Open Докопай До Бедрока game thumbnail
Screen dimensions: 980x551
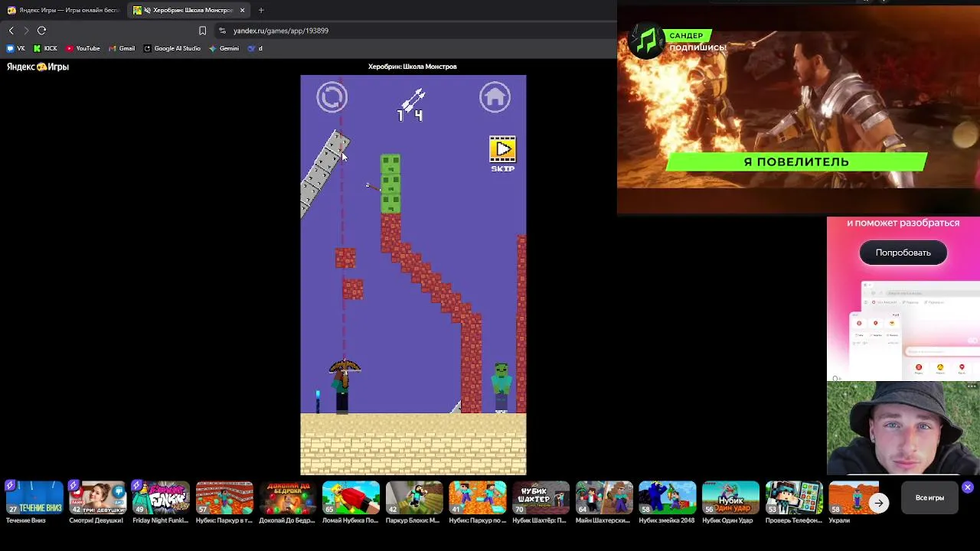[287, 498]
